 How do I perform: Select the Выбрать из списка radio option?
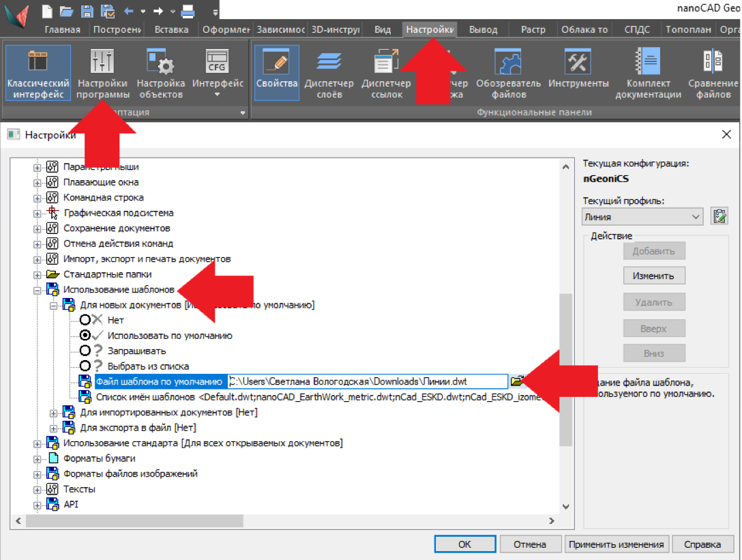[x=85, y=366]
